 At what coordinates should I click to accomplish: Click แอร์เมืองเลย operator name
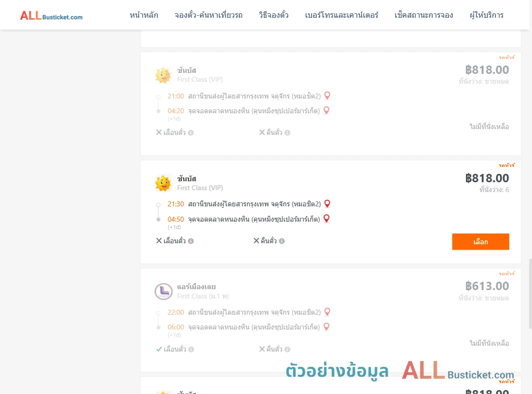tap(196, 287)
